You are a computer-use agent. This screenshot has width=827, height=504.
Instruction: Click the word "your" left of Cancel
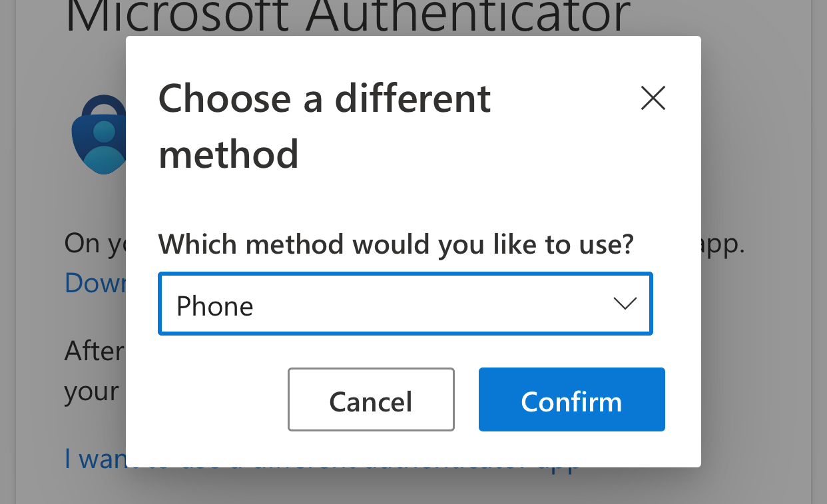pos(92,392)
